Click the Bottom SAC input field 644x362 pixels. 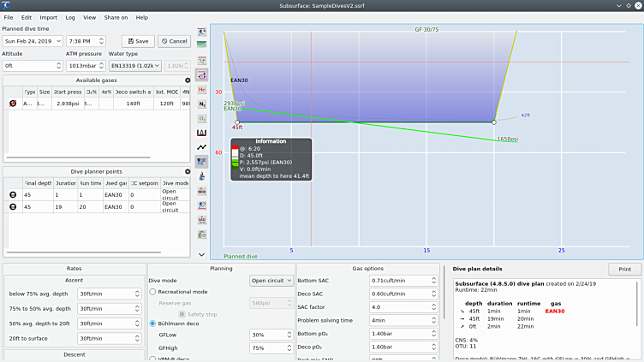click(x=401, y=280)
